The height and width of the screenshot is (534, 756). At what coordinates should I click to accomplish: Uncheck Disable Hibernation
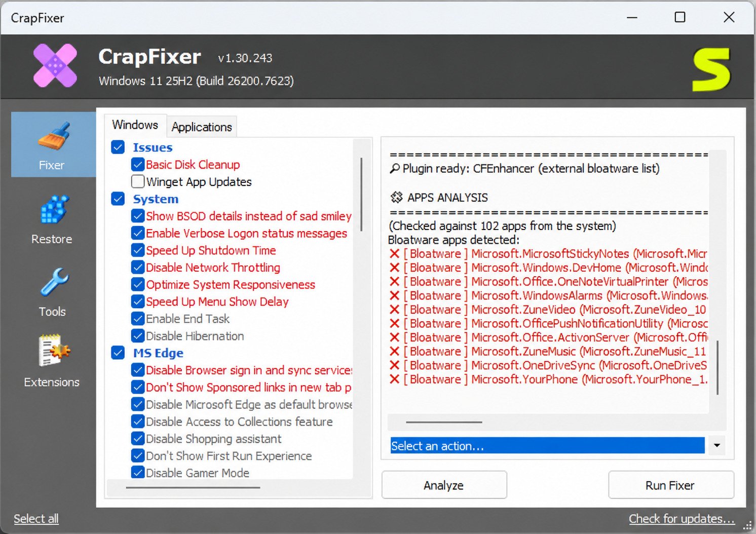pos(137,336)
